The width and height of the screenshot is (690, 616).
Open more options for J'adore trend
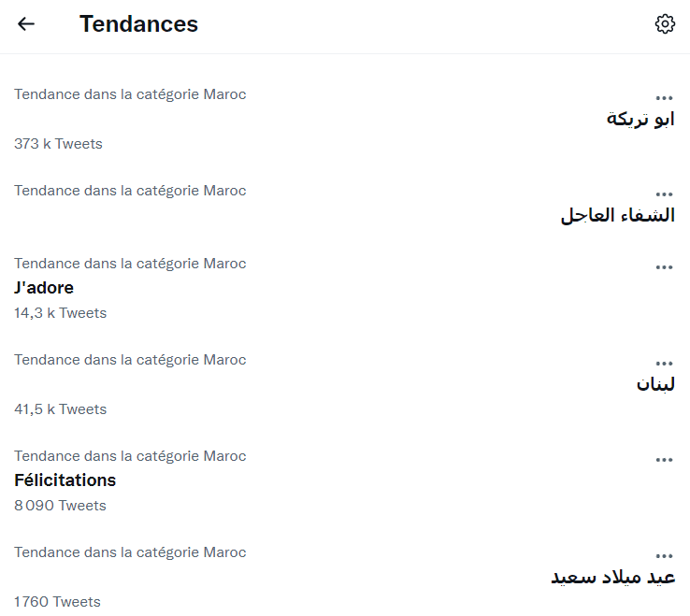click(665, 267)
